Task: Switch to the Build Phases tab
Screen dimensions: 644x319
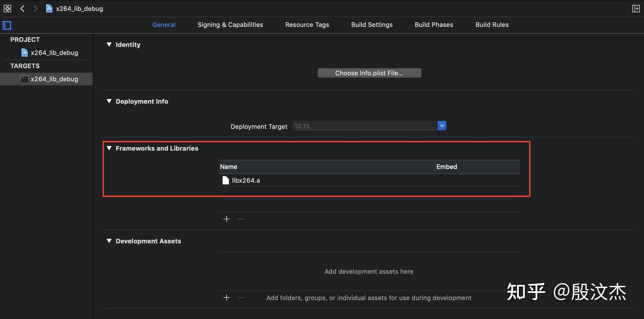Action: (x=434, y=25)
